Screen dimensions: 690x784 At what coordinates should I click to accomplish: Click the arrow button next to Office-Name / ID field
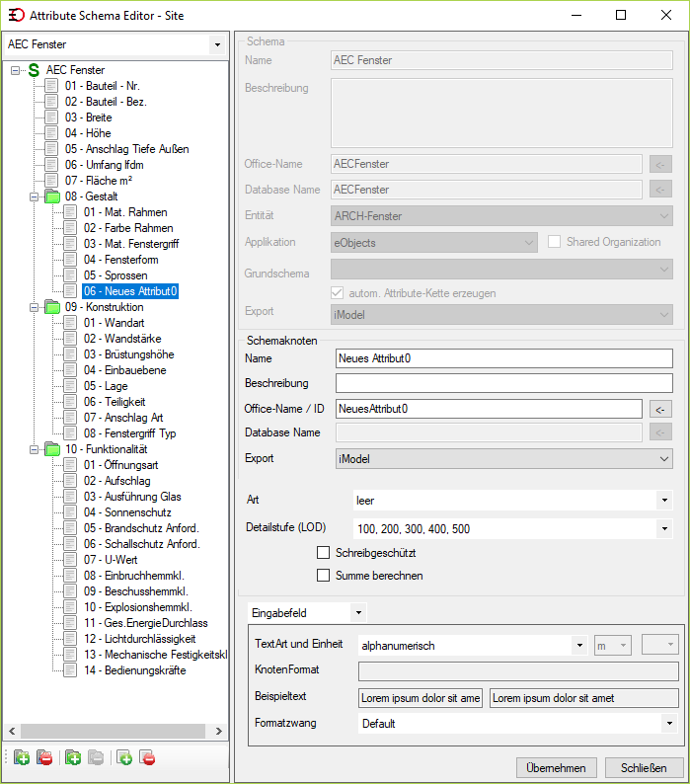click(x=660, y=410)
